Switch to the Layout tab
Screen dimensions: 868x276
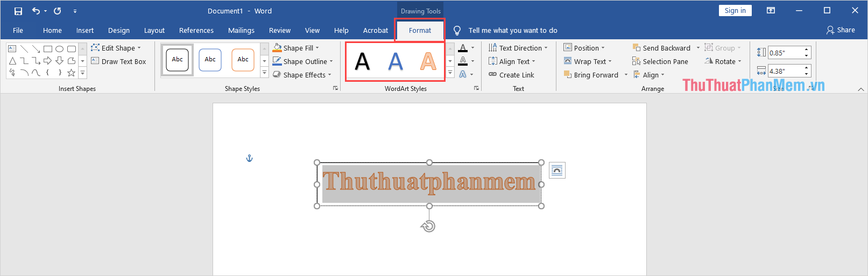click(x=154, y=31)
